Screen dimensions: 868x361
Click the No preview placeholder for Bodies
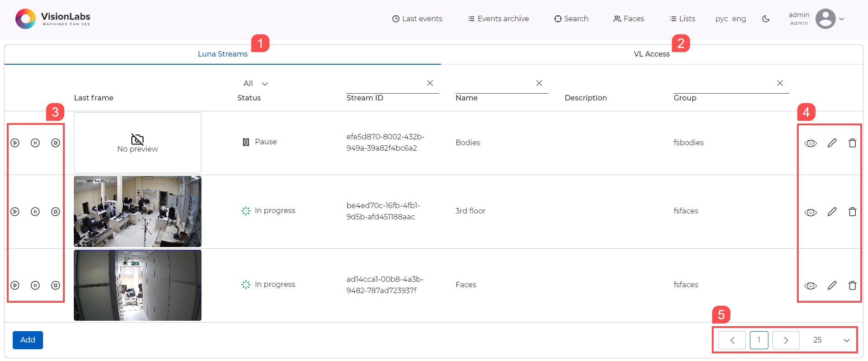pyautogui.click(x=138, y=143)
